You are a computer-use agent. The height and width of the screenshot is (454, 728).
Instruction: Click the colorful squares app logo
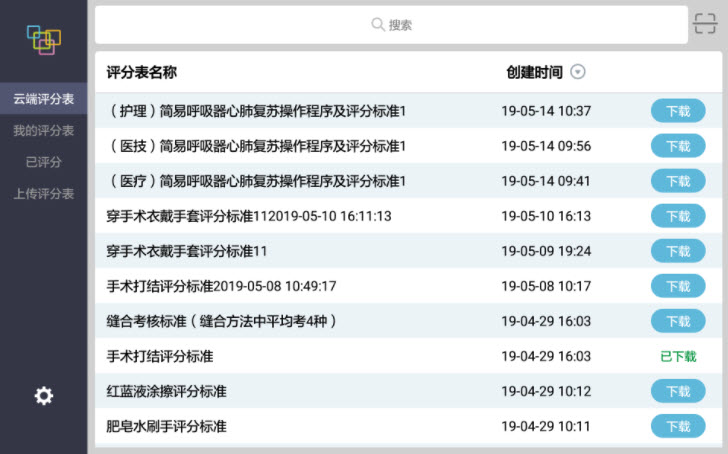(44, 40)
